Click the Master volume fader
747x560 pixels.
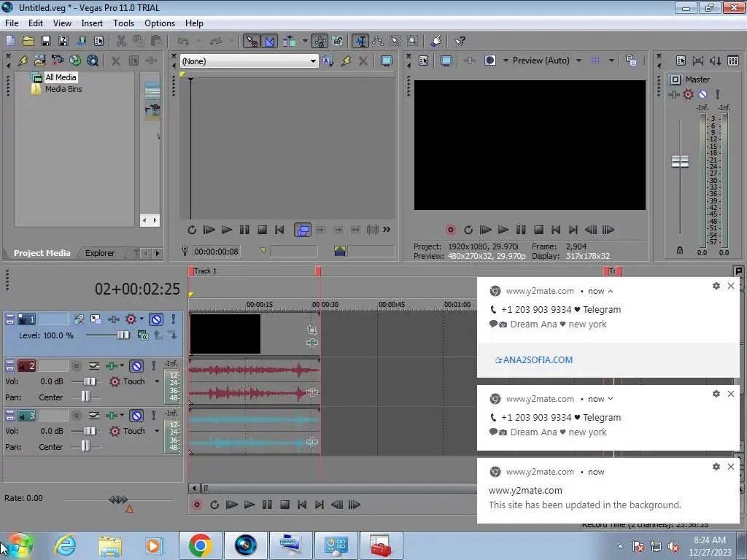(680, 161)
